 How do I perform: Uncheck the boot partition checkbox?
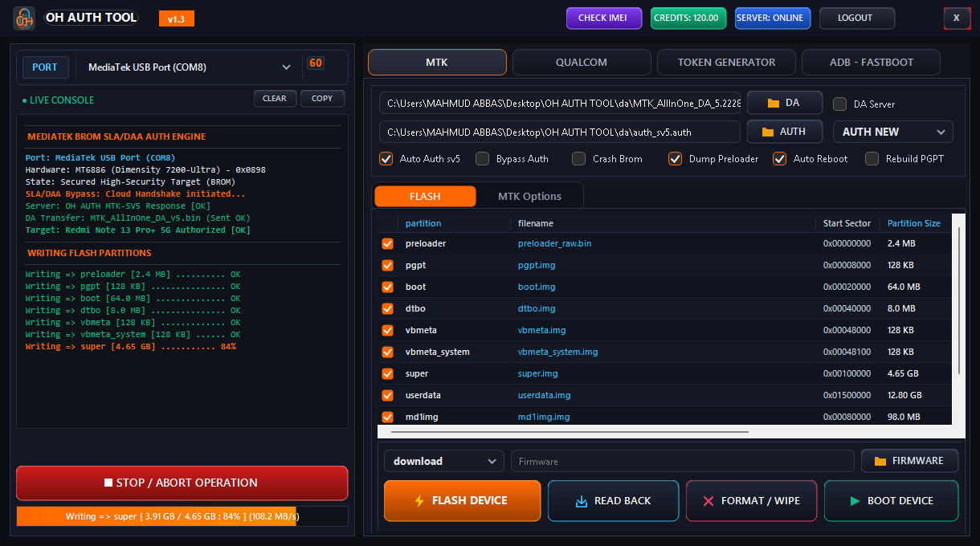pos(388,287)
